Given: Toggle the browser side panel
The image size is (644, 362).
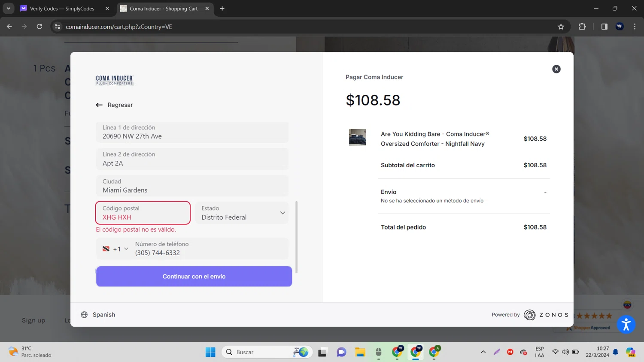Looking at the screenshot, I should pyautogui.click(x=604, y=27).
